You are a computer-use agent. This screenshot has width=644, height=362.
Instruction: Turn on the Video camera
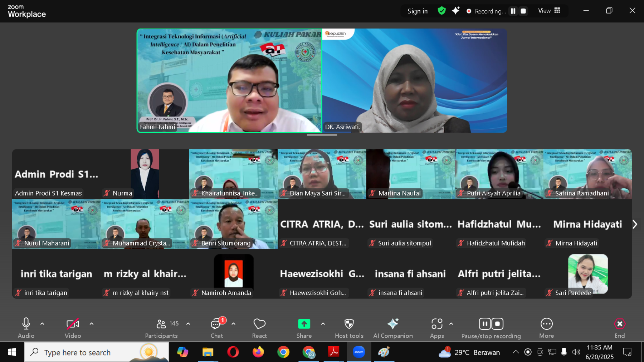click(x=73, y=327)
